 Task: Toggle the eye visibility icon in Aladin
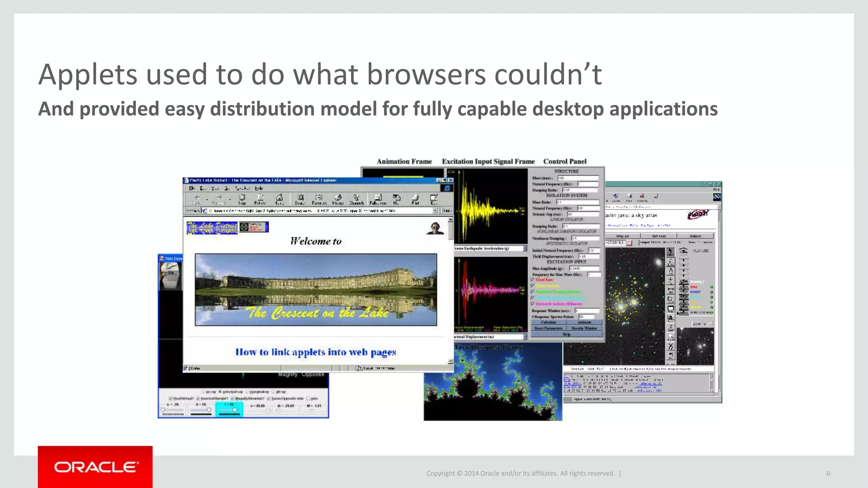683,251
